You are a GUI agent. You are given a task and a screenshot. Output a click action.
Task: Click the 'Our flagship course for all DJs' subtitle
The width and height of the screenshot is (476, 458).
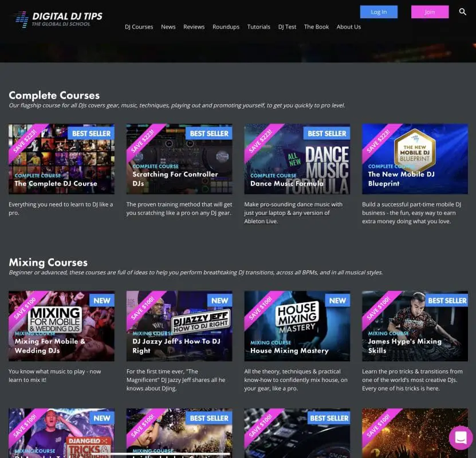[176, 105]
